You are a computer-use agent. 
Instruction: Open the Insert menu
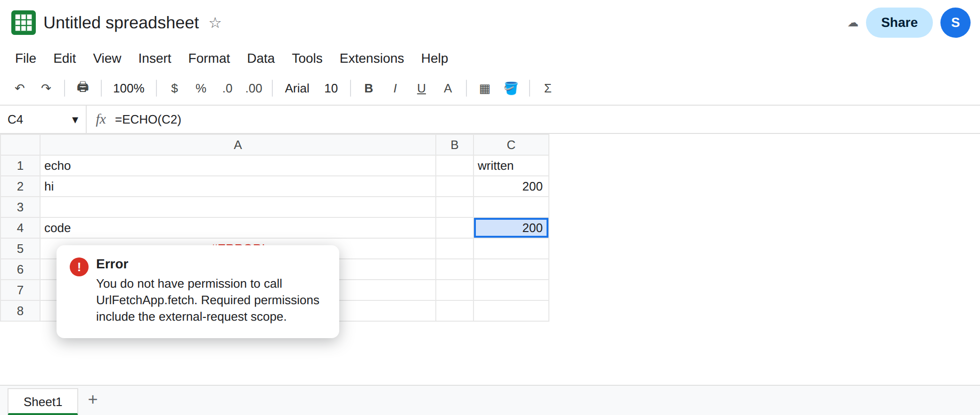pyautogui.click(x=155, y=58)
